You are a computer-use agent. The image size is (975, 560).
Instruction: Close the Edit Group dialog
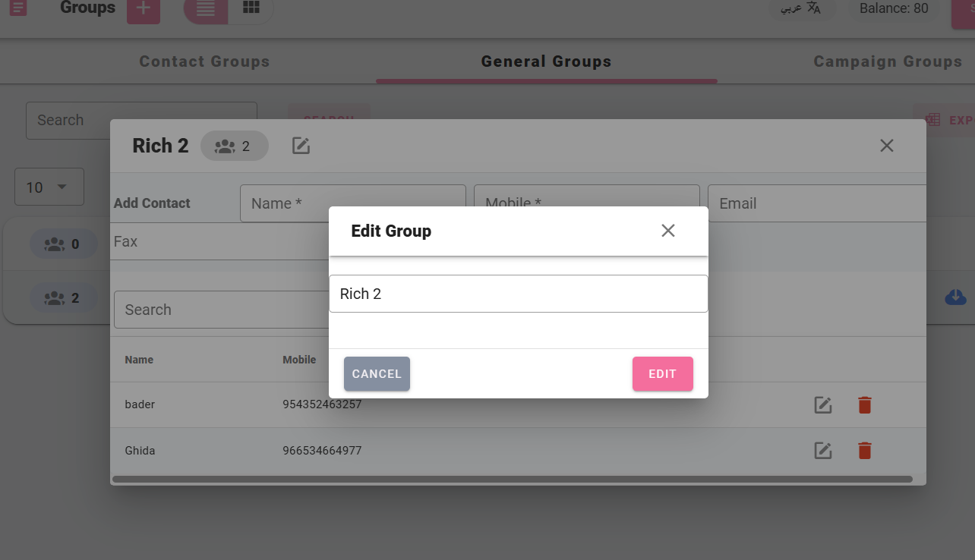(x=668, y=231)
